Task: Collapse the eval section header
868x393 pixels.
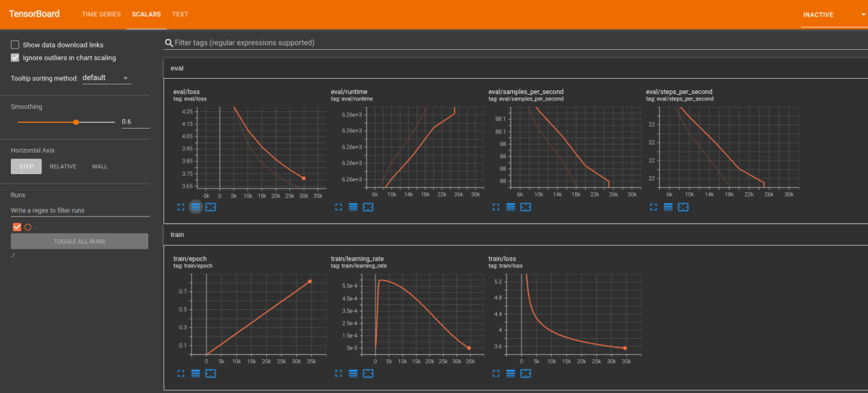Action: (x=516, y=68)
